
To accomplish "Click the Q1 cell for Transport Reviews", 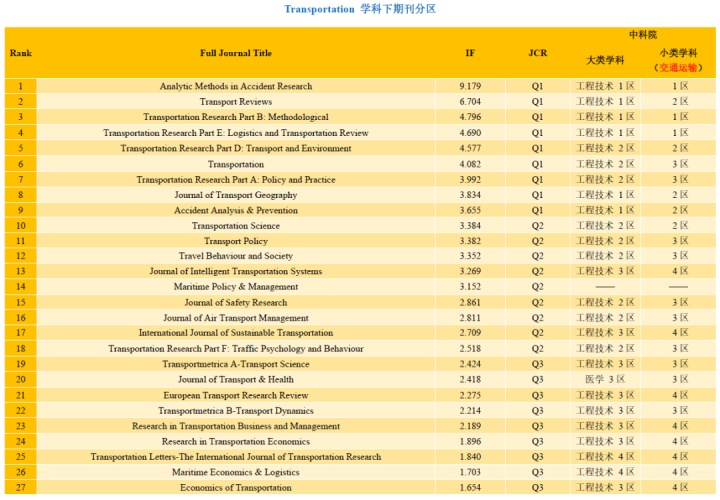I will [538, 101].
